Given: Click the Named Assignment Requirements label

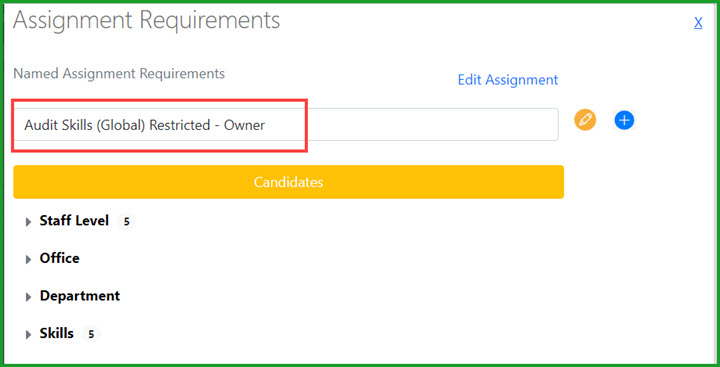Looking at the screenshot, I should 119,73.
